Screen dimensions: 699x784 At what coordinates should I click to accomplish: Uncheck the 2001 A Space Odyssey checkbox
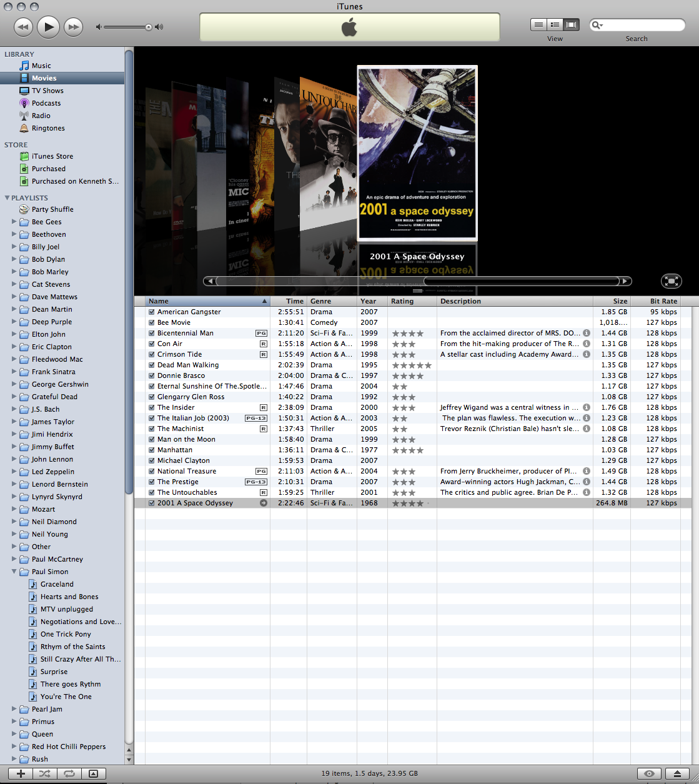point(152,503)
